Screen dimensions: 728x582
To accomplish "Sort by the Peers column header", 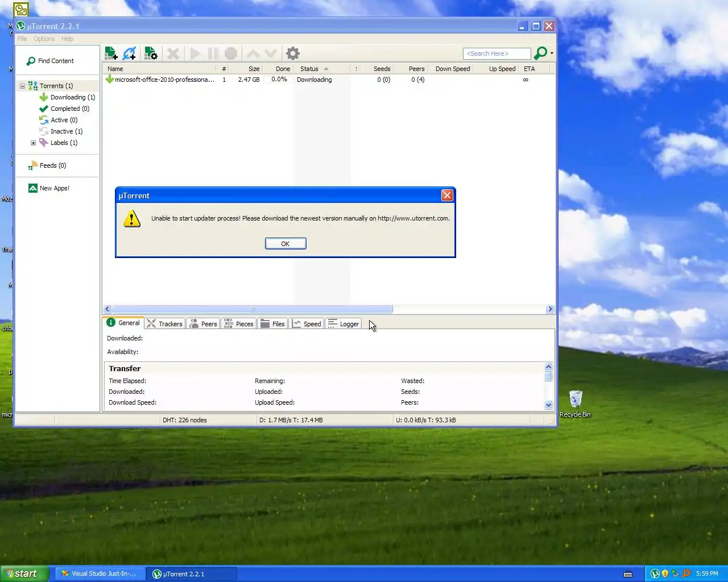I will point(410,69).
